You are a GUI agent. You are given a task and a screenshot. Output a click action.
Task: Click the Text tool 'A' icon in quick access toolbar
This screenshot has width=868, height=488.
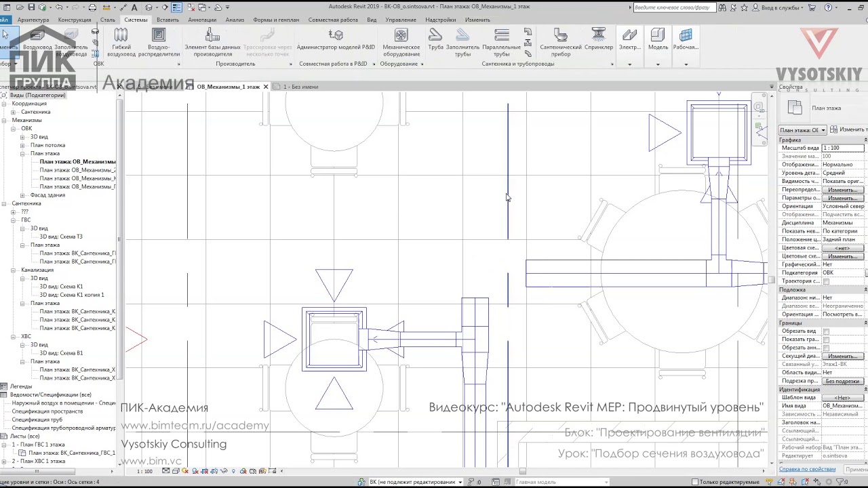coord(134,7)
